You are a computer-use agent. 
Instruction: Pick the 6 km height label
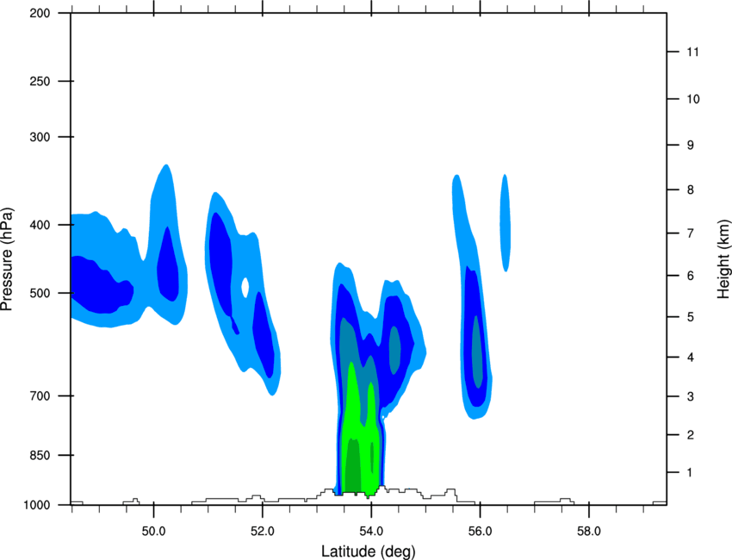[690, 276]
